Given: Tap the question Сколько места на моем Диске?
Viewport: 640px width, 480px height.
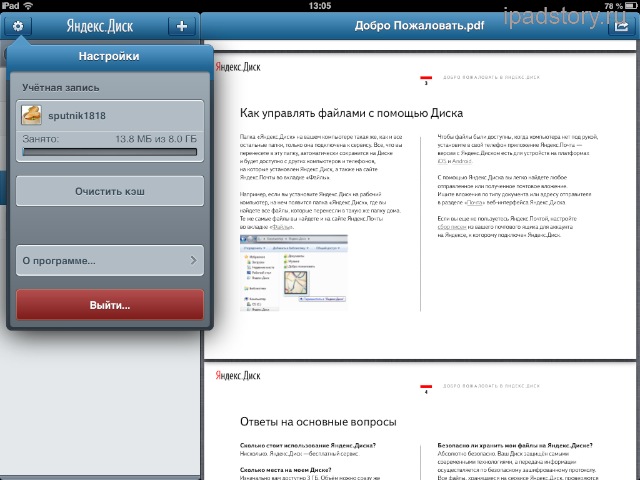Looking at the screenshot, I should (286, 470).
